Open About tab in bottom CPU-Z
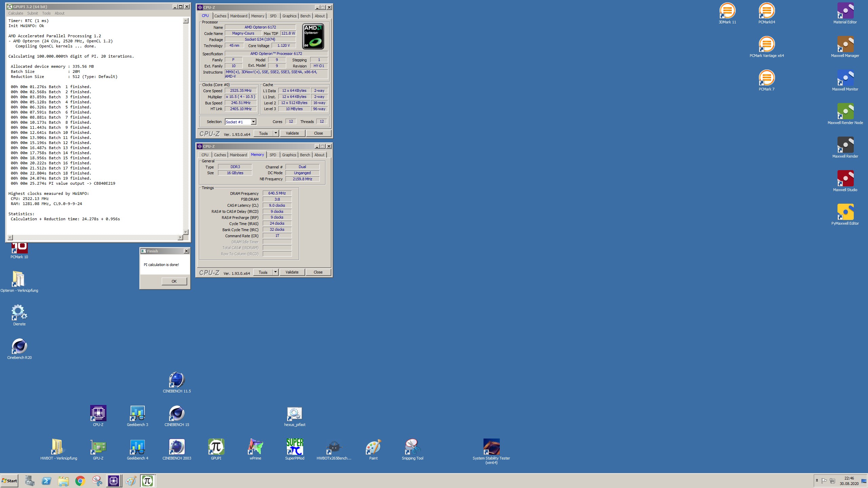The width and height of the screenshot is (868, 488). pos(319,155)
